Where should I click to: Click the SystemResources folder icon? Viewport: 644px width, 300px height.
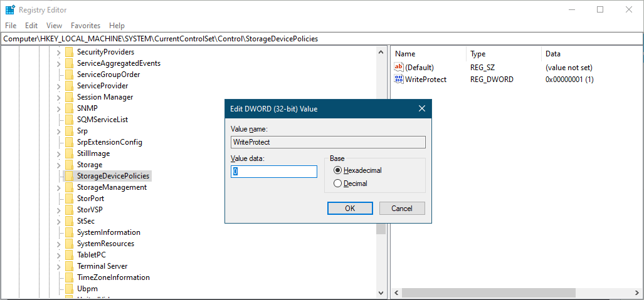(x=69, y=244)
